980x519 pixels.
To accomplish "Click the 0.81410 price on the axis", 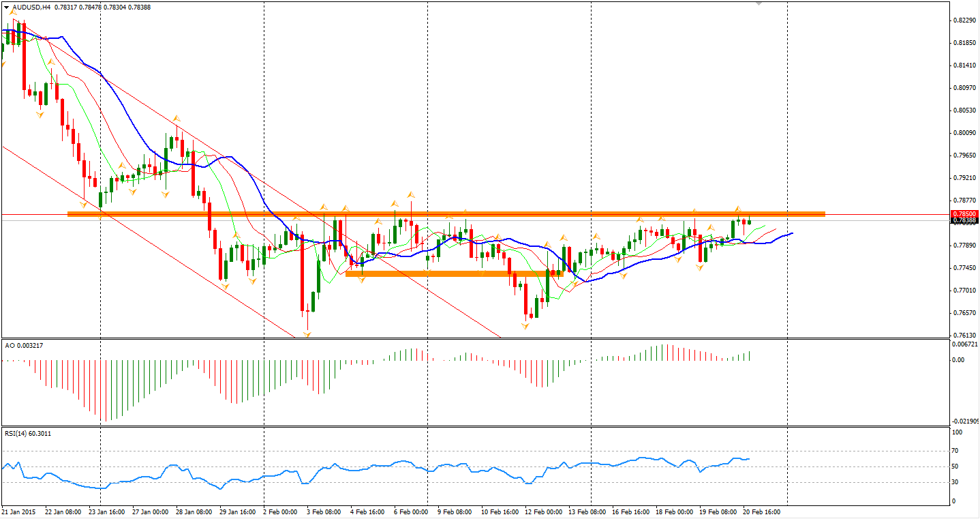I will (964, 65).
